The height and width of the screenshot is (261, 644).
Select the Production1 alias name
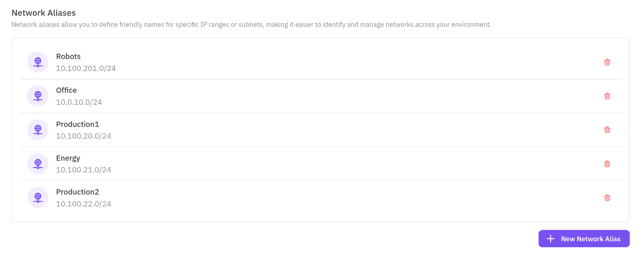tap(78, 124)
